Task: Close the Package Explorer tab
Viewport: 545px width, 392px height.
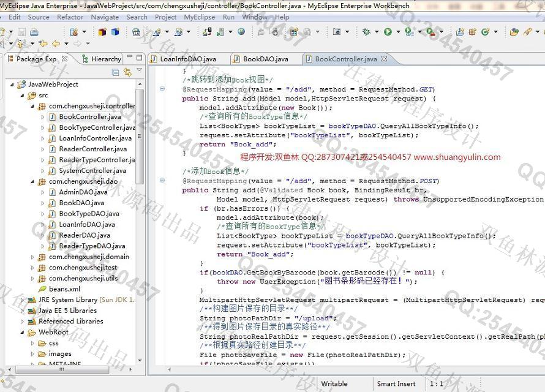Action: [x=65, y=58]
